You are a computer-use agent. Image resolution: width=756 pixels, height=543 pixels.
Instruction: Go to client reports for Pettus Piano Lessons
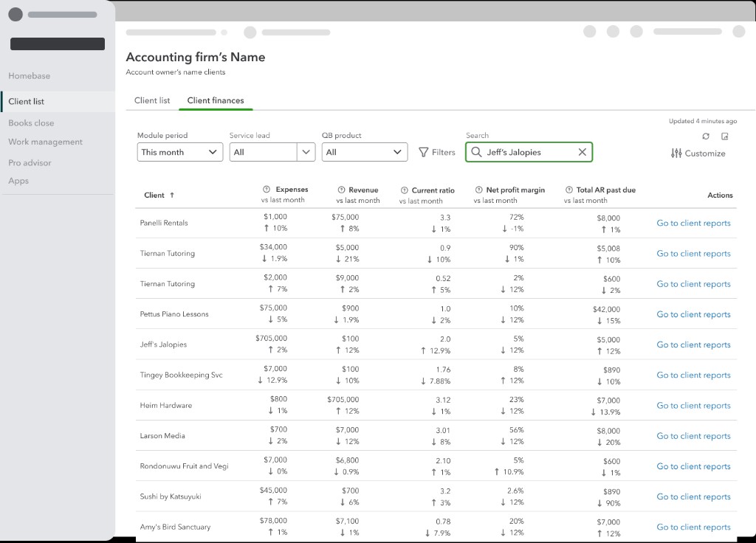coord(693,314)
